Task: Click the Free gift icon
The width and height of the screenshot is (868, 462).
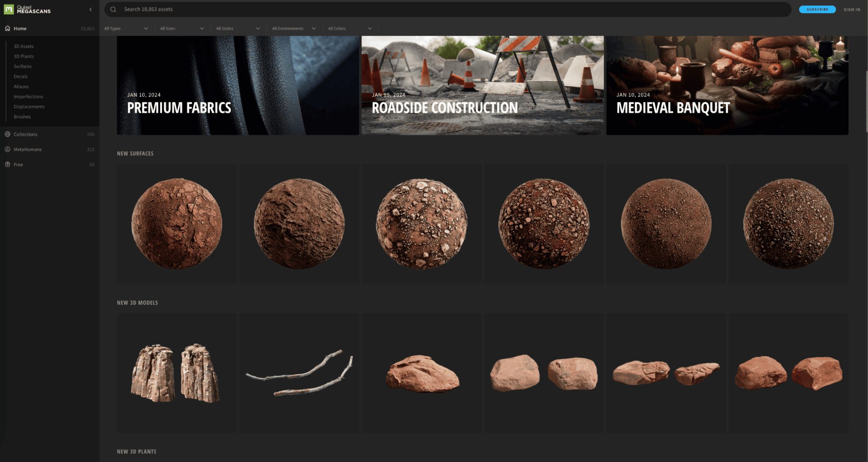Action: click(x=7, y=164)
